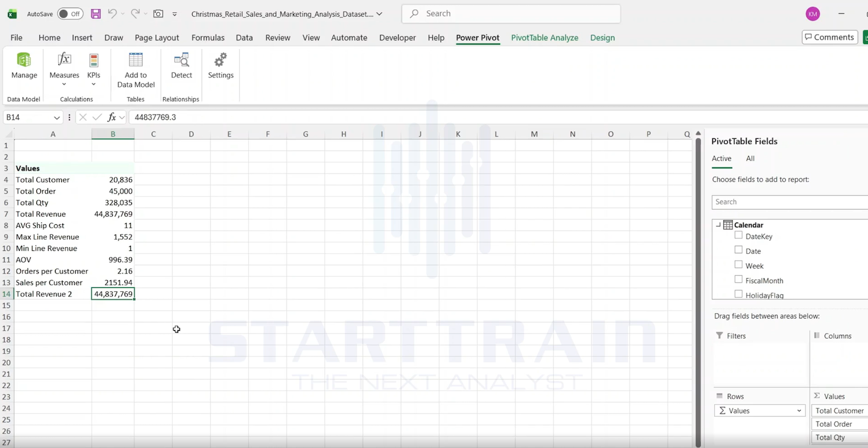Open the KPIs menu
The width and height of the screenshot is (868, 448).
tap(94, 69)
